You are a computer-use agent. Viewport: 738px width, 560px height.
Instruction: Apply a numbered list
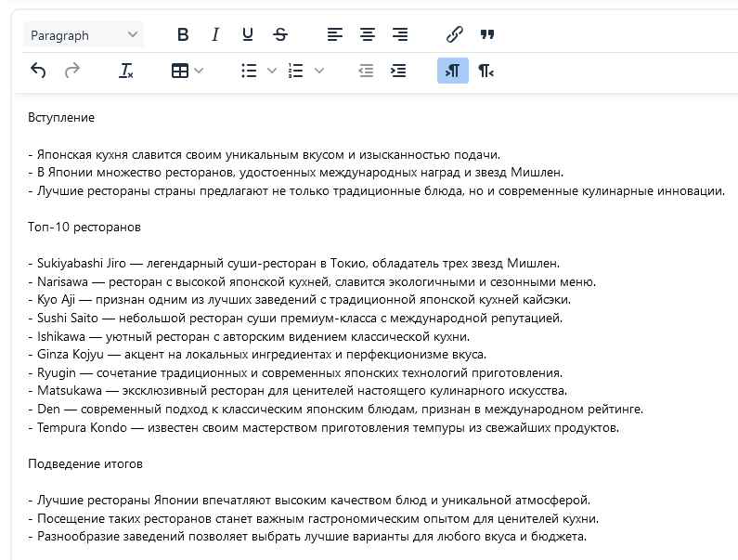(296, 71)
